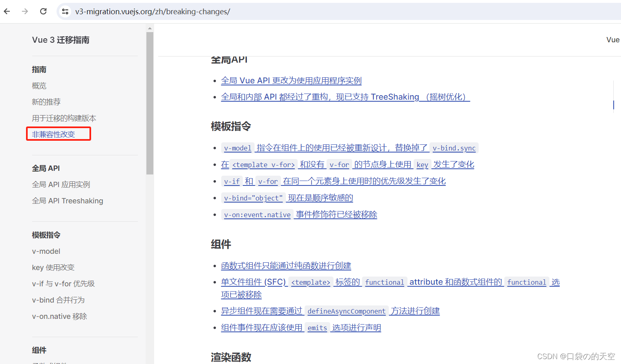Click the sidebar scrollbar up arrow

[150, 28]
